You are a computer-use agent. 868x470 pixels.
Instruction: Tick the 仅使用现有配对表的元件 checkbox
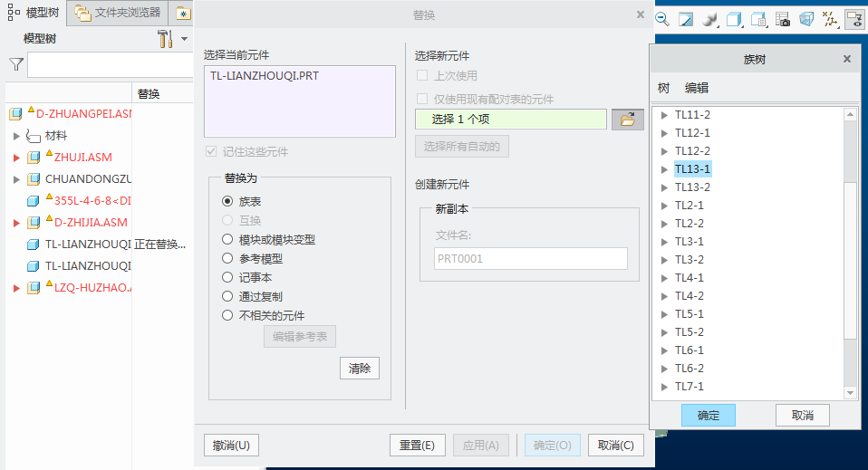(422, 99)
